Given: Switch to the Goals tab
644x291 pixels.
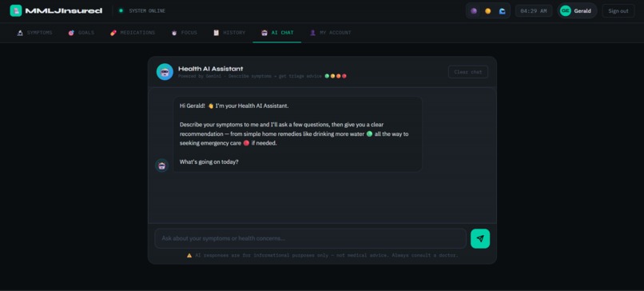Looking at the screenshot, I should point(81,33).
